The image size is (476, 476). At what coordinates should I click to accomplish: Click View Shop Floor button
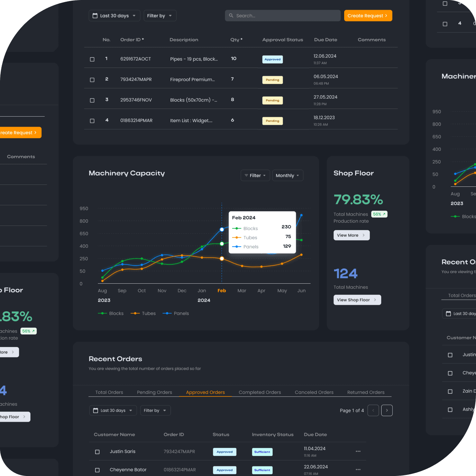click(x=357, y=300)
